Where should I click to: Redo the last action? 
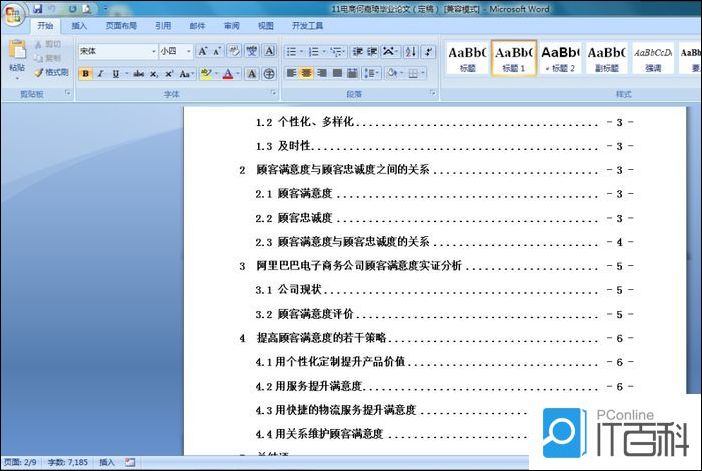tap(73, 9)
